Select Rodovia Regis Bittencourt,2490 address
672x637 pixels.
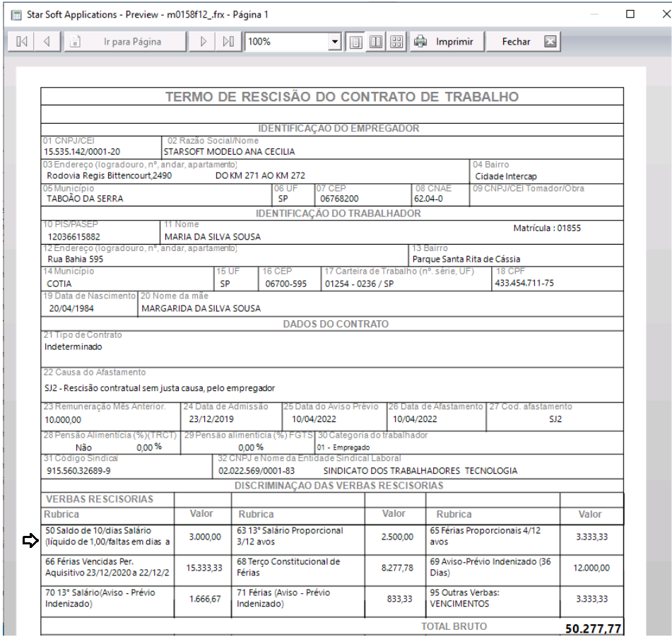coord(110,176)
